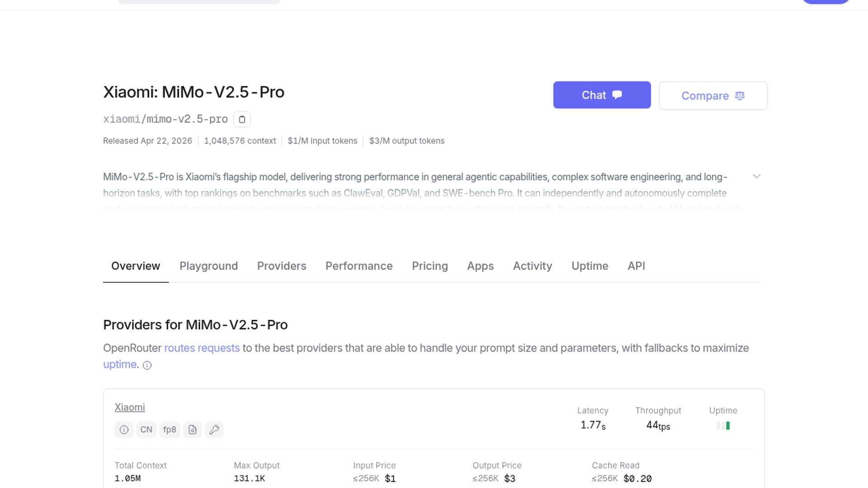Open the API tab

point(636,266)
